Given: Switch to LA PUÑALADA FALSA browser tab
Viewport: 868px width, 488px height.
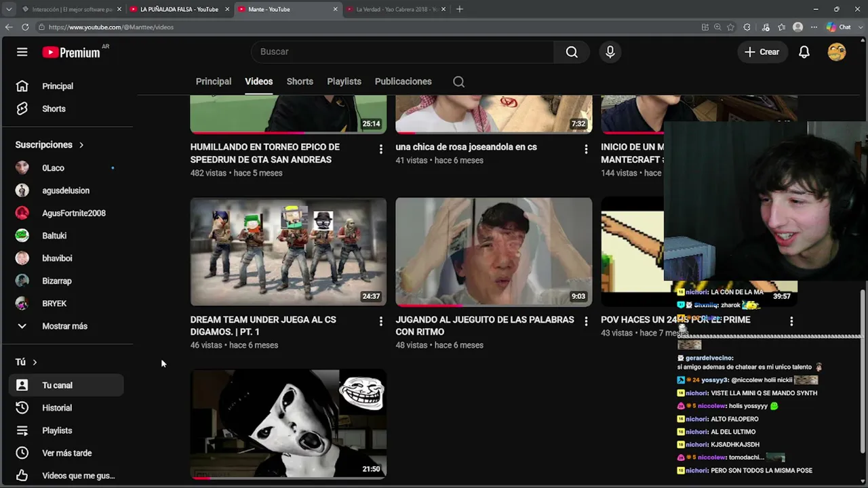Looking at the screenshot, I should point(179,9).
